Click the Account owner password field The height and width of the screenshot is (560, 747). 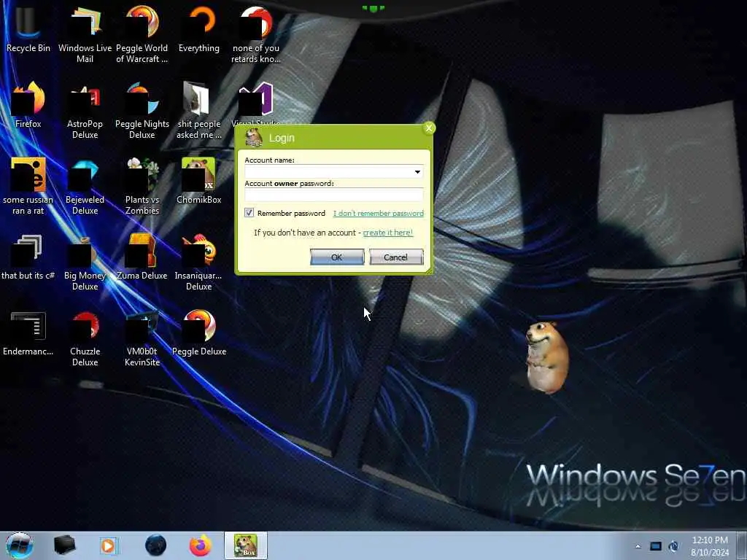pyautogui.click(x=333, y=195)
